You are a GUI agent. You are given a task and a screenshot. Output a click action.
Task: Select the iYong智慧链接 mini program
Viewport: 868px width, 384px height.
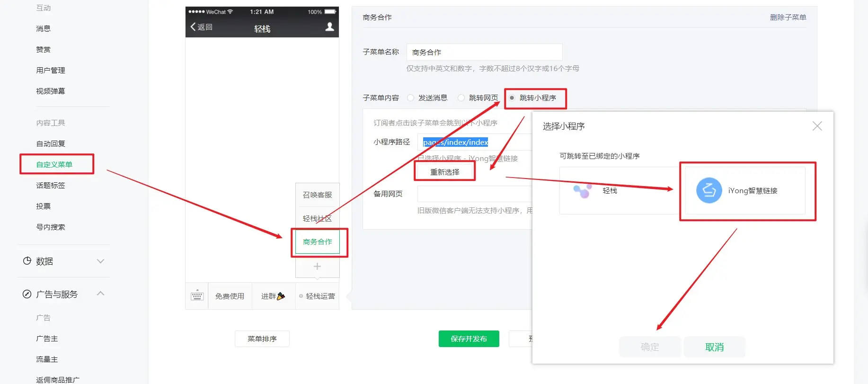point(745,190)
